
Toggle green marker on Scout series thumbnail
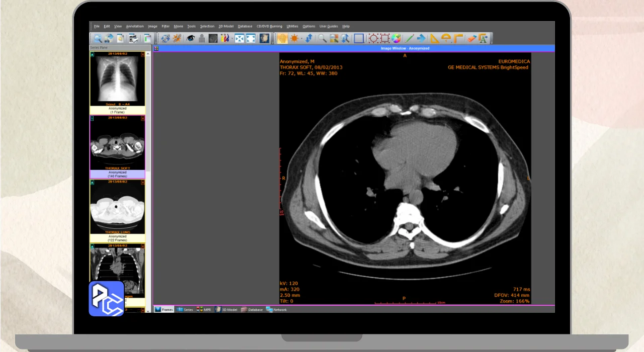pyautogui.click(x=92, y=54)
